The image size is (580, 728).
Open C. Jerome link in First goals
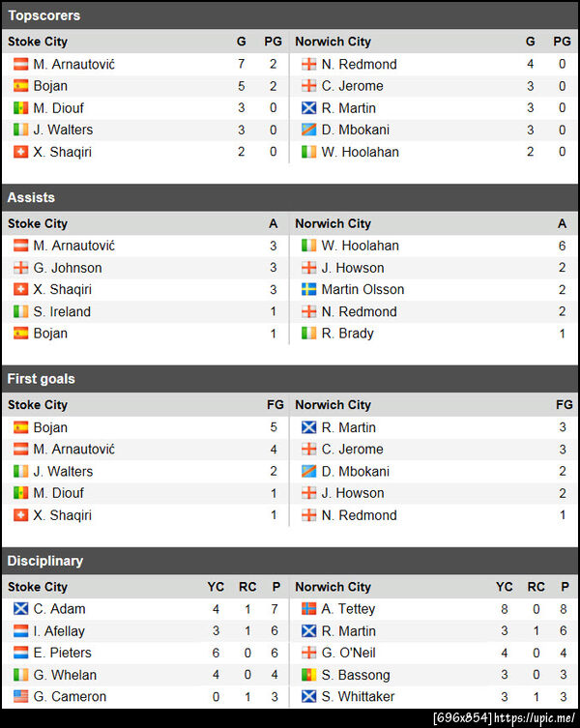pyautogui.click(x=352, y=450)
